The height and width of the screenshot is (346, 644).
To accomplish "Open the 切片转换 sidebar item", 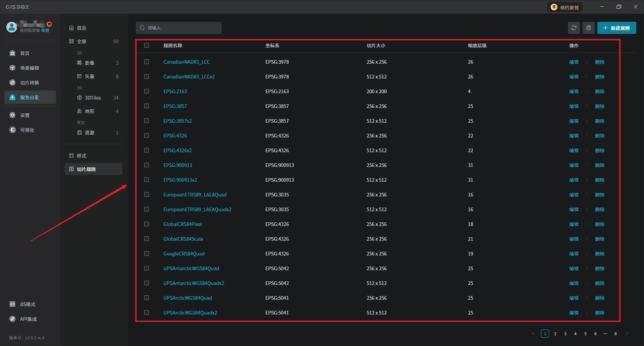I will coord(29,83).
